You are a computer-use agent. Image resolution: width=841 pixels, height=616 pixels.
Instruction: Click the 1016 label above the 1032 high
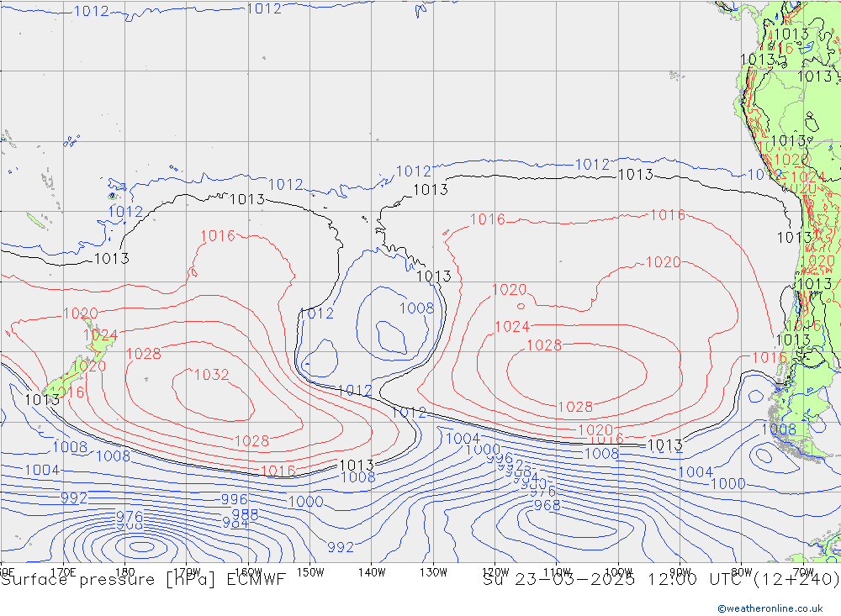pyautogui.click(x=218, y=235)
